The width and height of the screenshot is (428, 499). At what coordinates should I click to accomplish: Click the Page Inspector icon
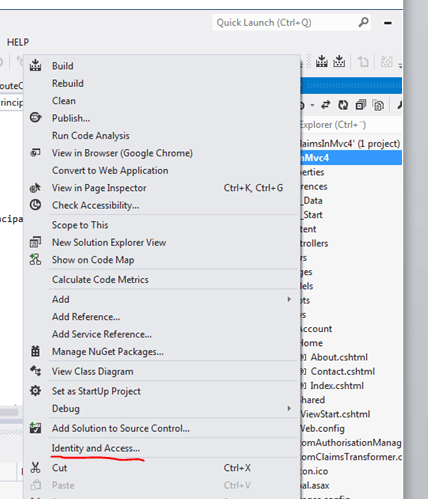point(35,188)
